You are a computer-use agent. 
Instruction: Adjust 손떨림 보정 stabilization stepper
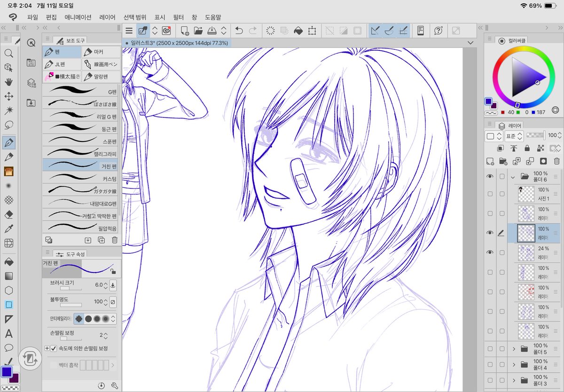(x=105, y=336)
